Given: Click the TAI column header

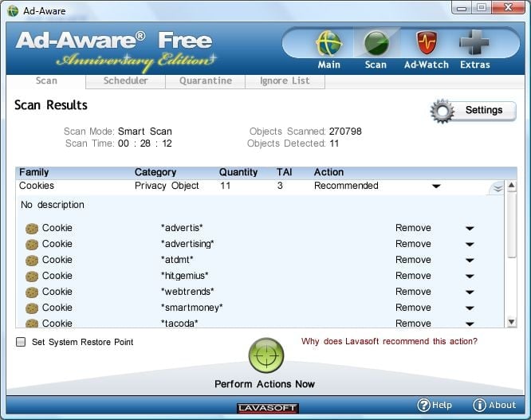Looking at the screenshot, I should tap(284, 172).
